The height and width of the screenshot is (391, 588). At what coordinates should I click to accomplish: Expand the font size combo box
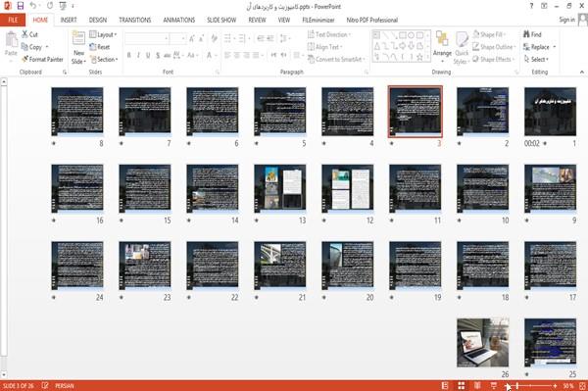(x=183, y=38)
